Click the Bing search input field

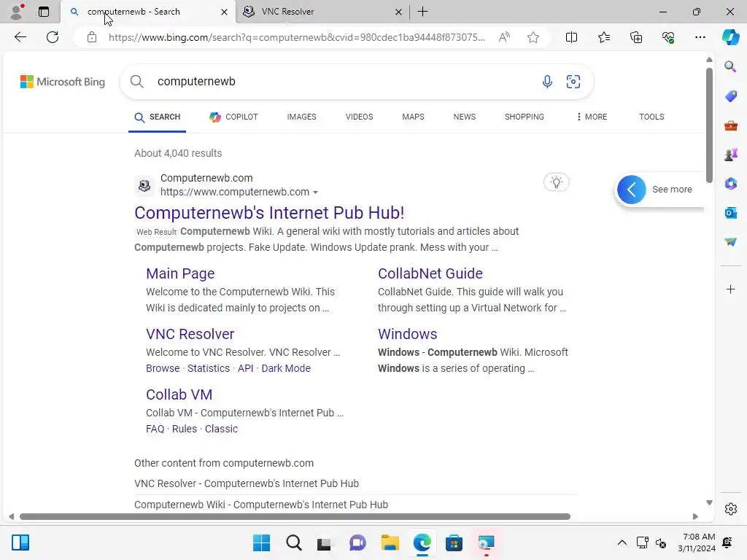(x=343, y=82)
